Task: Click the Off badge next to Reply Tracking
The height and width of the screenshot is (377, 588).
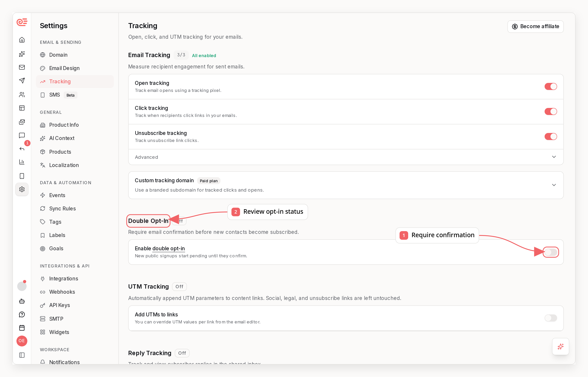Action: [182, 353]
